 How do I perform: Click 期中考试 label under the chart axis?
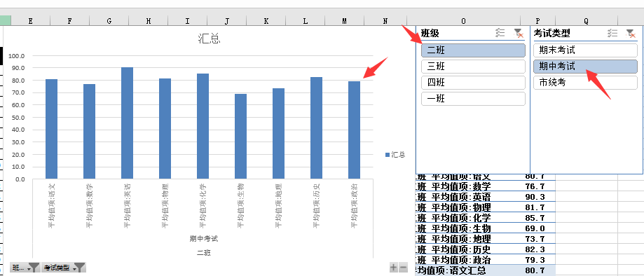click(x=203, y=239)
